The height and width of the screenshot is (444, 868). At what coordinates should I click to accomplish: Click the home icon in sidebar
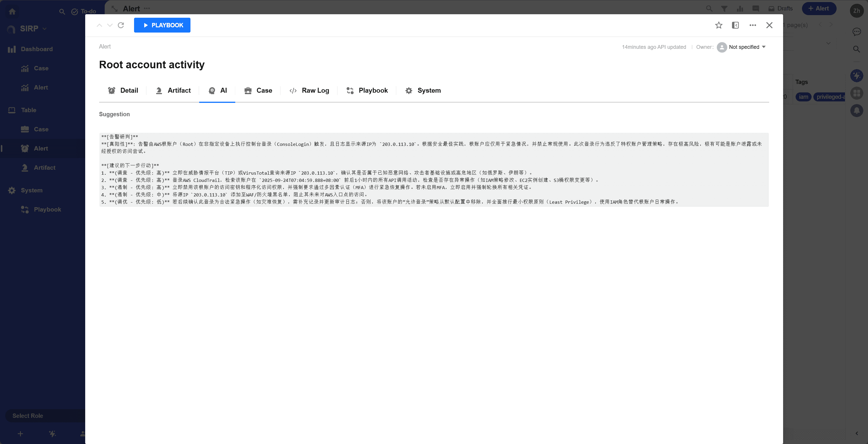(x=13, y=11)
